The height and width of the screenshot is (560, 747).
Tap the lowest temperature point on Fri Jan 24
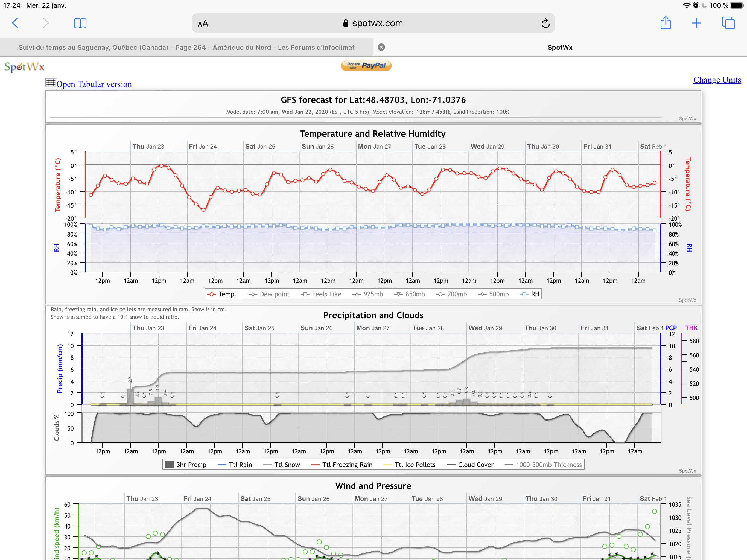203,210
